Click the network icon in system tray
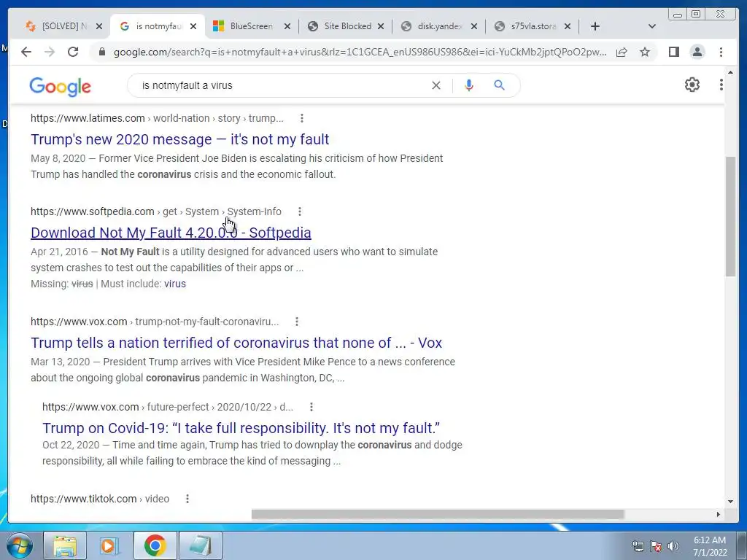747x560 pixels. [638, 546]
